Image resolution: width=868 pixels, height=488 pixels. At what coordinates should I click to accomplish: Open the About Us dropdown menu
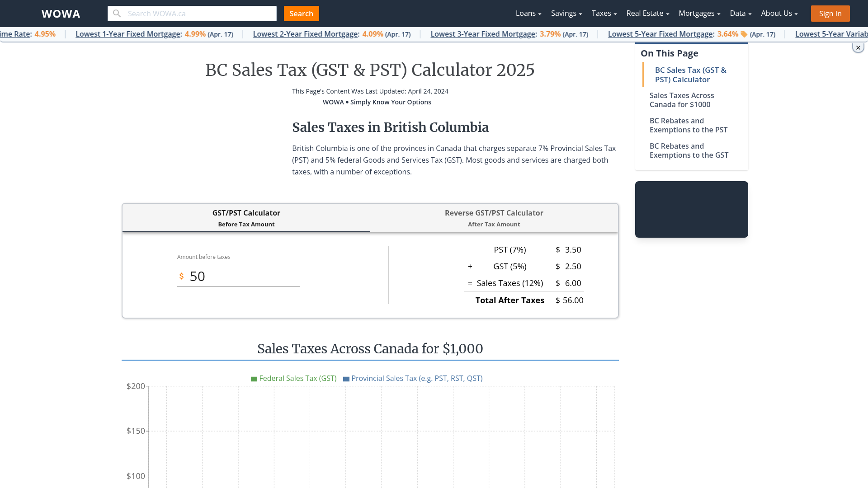[779, 13]
